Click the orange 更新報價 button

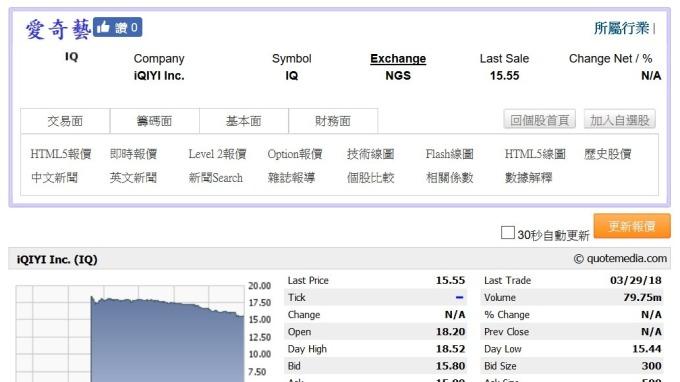pos(632,226)
